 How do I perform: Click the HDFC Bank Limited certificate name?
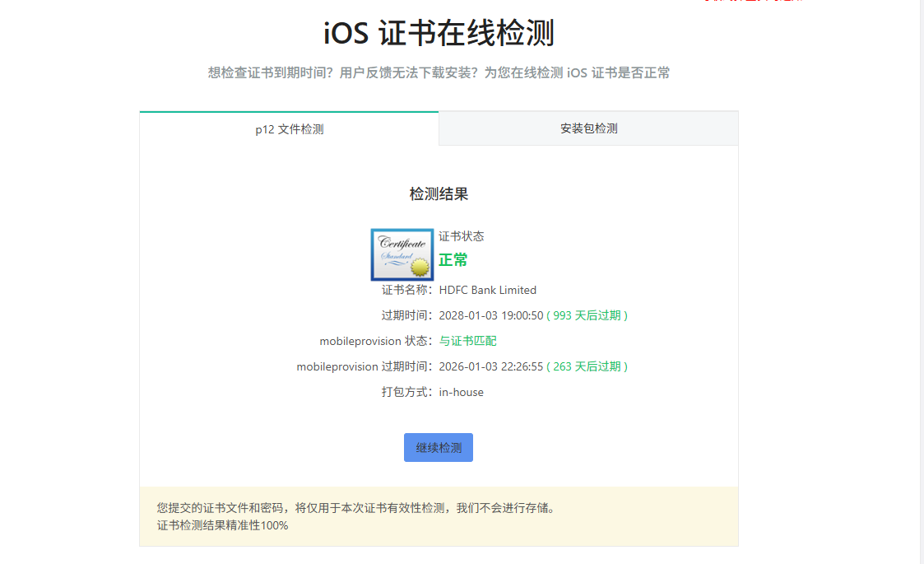point(487,291)
